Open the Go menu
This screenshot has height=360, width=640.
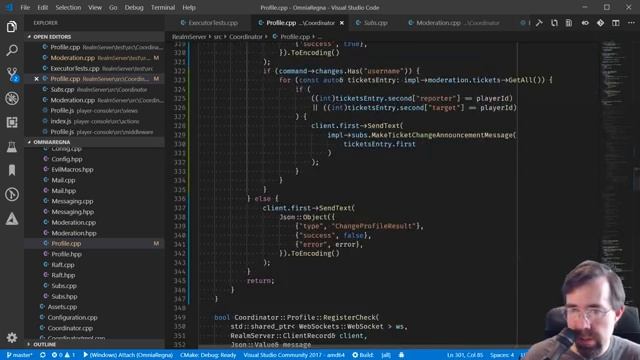click(113, 7)
